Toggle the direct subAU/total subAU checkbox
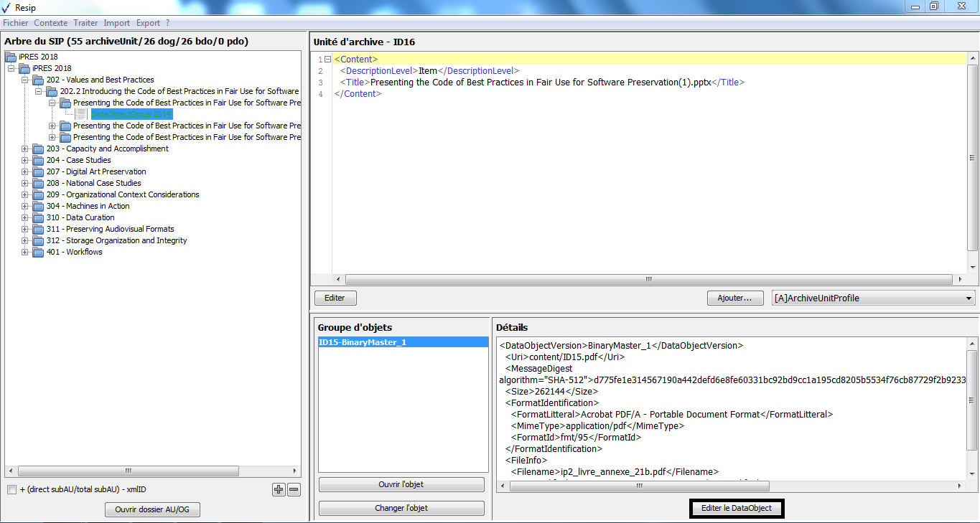980x523 pixels. 11,490
